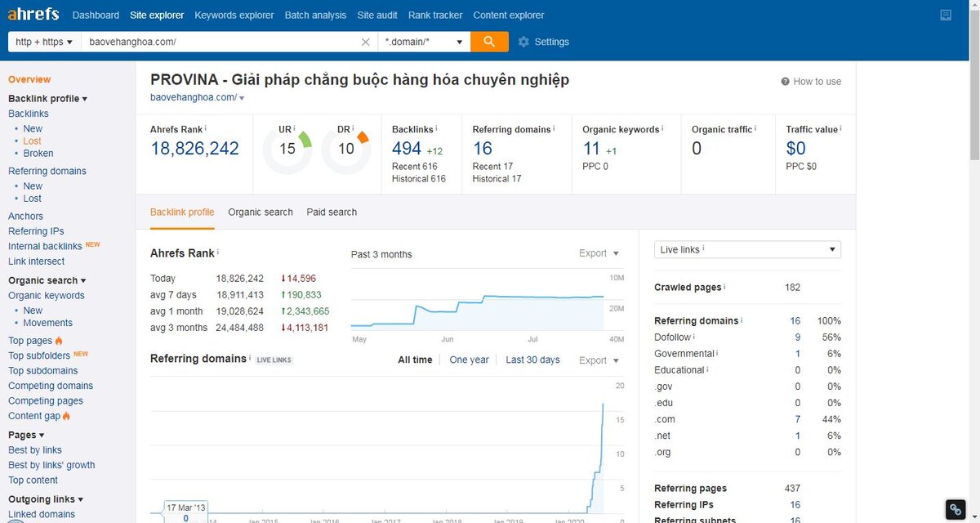Click the 16 referring domains count in header

click(483, 149)
